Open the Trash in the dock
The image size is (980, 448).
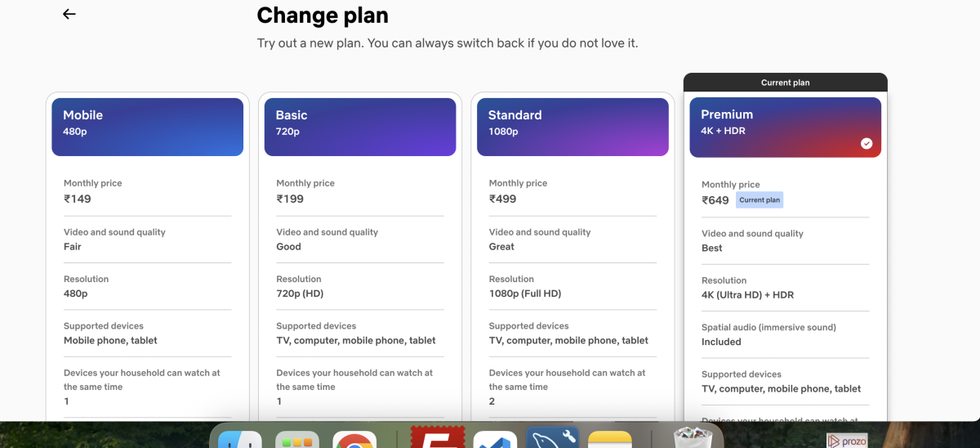(x=693, y=437)
